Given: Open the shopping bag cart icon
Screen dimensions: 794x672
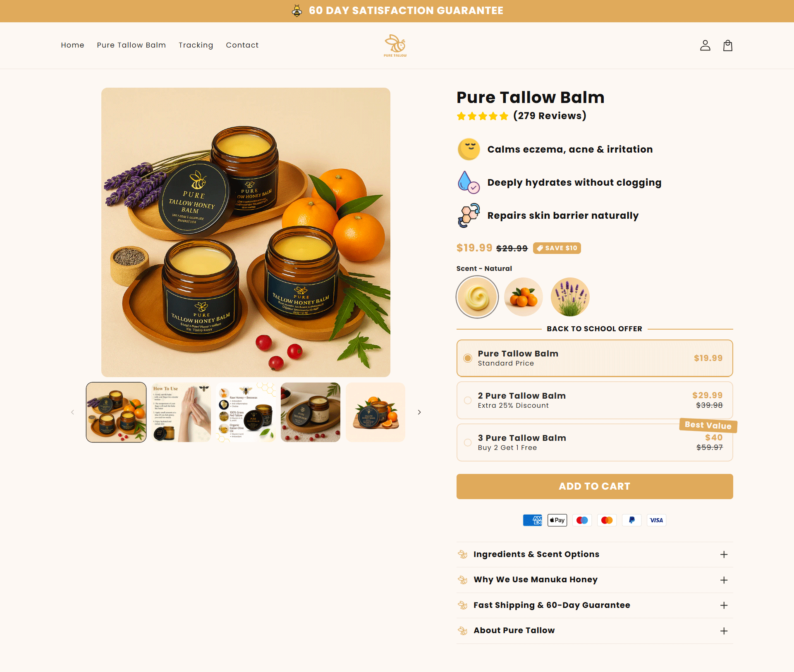Looking at the screenshot, I should 728,45.
